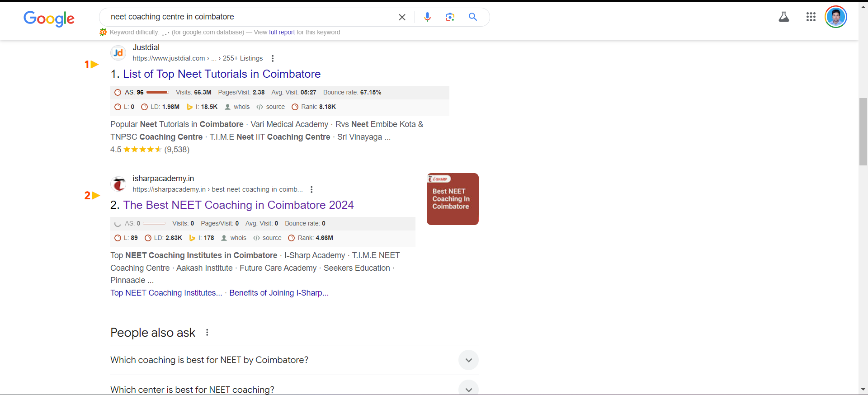Open options menu for isharpacademy result
Viewport: 868px width, 395px height.
[x=311, y=189]
